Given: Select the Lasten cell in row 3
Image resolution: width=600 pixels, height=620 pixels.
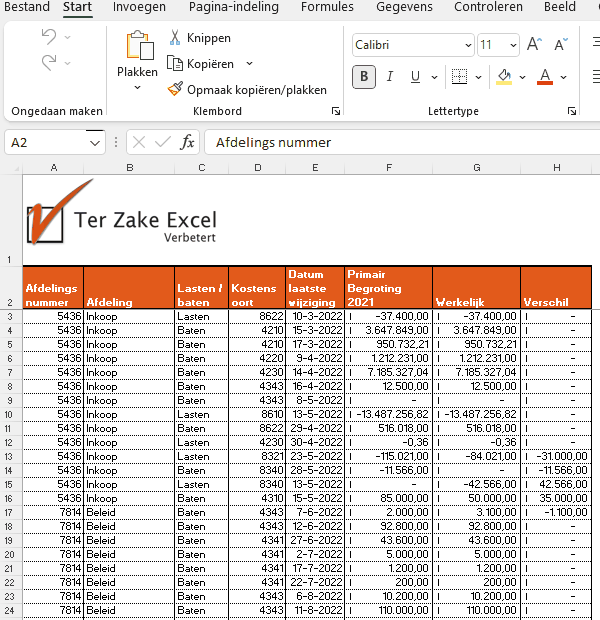Looking at the screenshot, I should coord(201,316).
